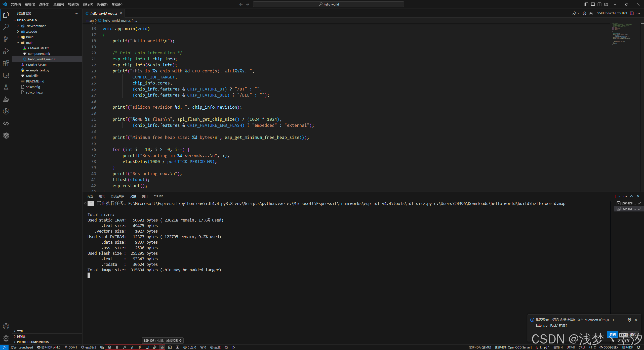Viewport: 644px width, 350px height.
Task: Open the ESP-IDF build, flash and monitor flame icon
Action: pos(163,347)
